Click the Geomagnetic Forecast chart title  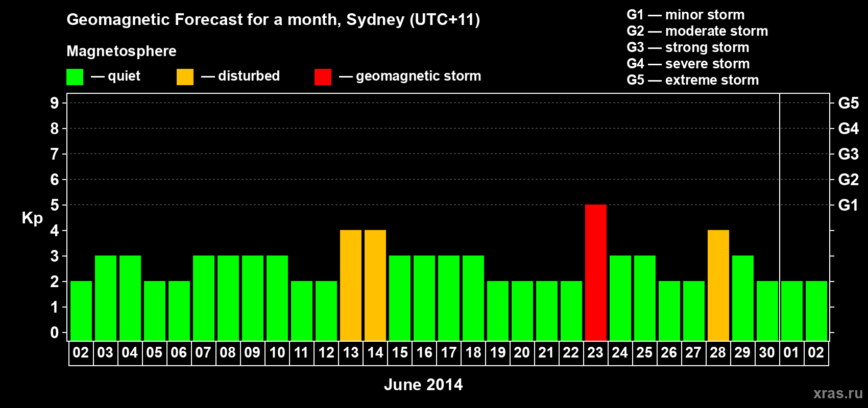(273, 20)
